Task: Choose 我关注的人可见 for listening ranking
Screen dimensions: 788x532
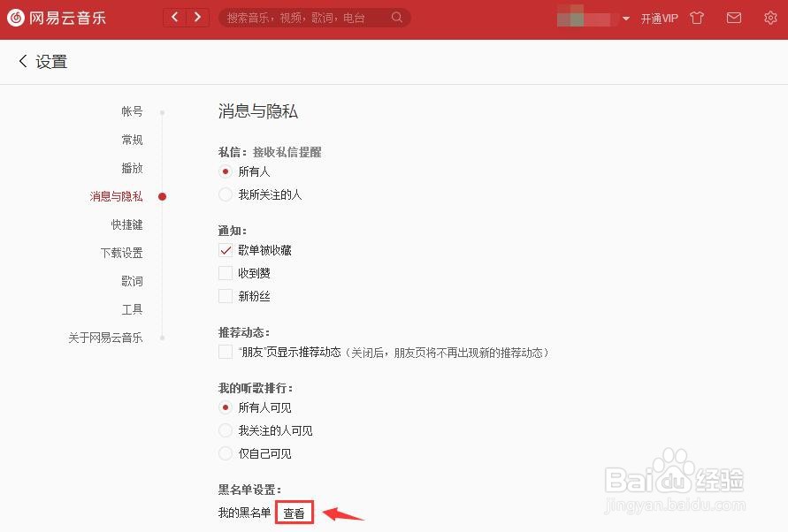Action: (x=226, y=430)
